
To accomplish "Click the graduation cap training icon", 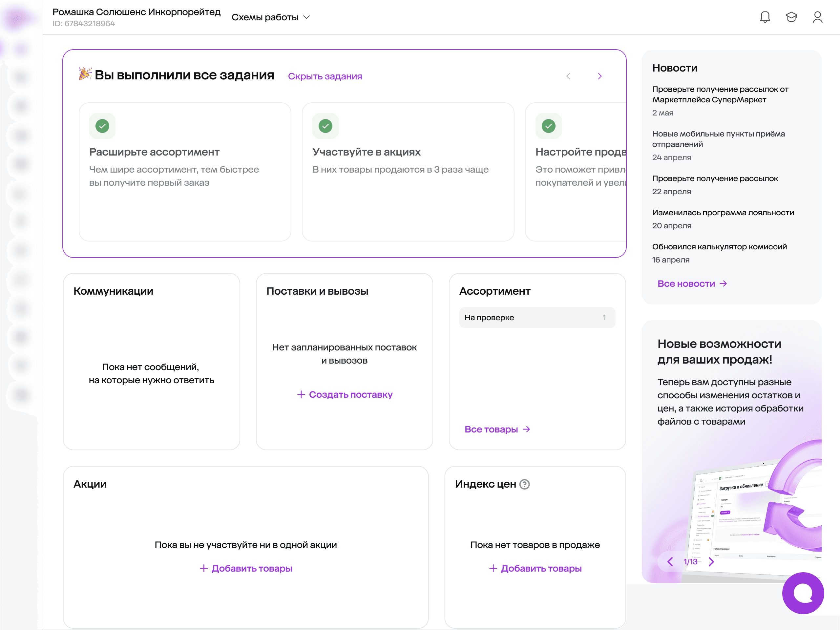I will coord(791,17).
